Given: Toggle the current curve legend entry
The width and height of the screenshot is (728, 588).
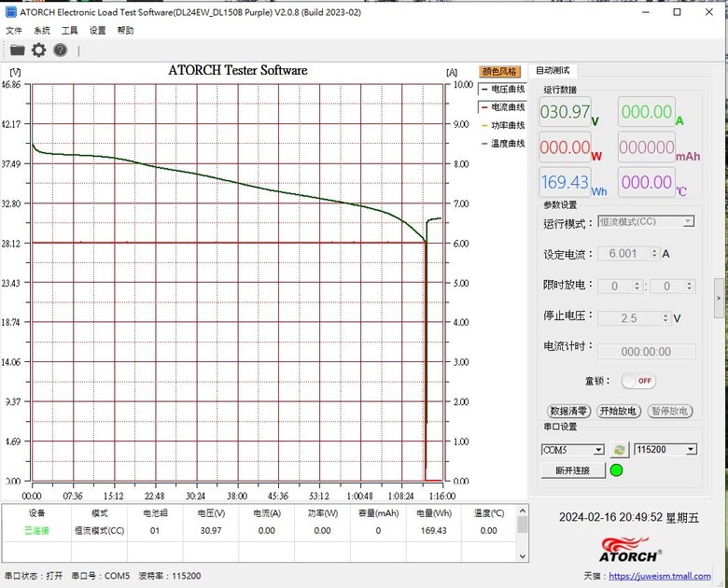Looking at the screenshot, I should pos(503,106).
